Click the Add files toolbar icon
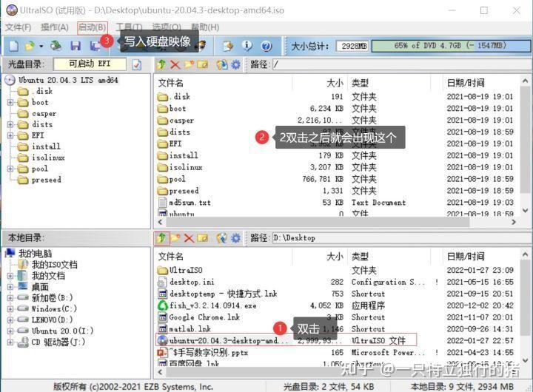 [x=228, y=46]
